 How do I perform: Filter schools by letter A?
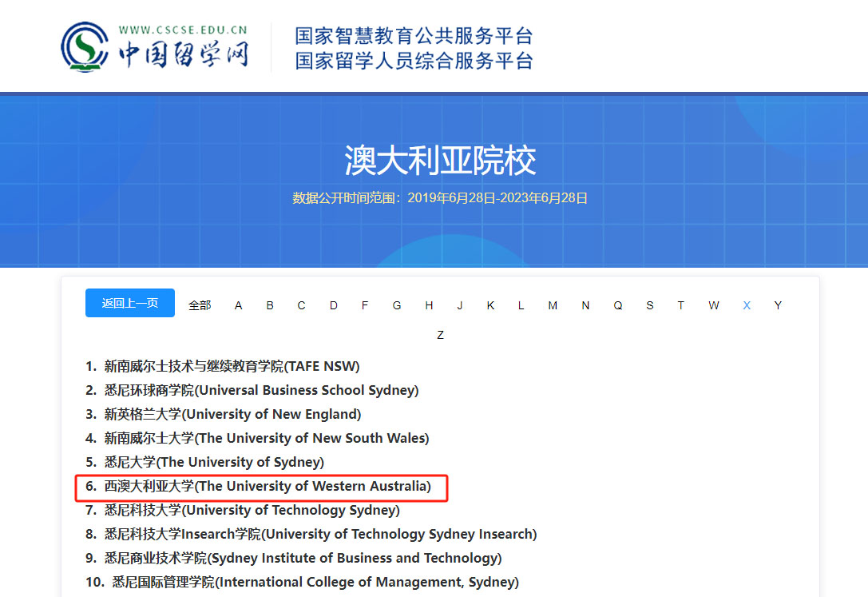click(x=238, y=305)
